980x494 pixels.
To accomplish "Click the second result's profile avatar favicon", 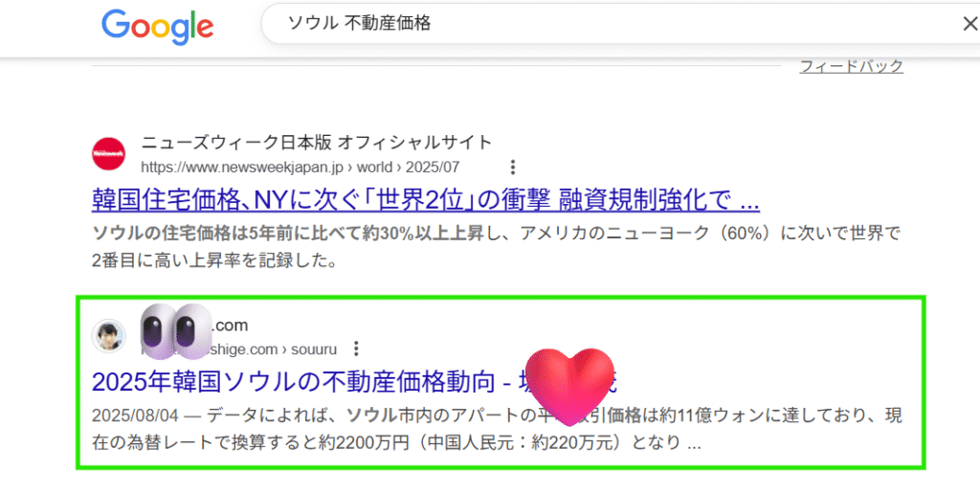I will click(x=109, y=336).
